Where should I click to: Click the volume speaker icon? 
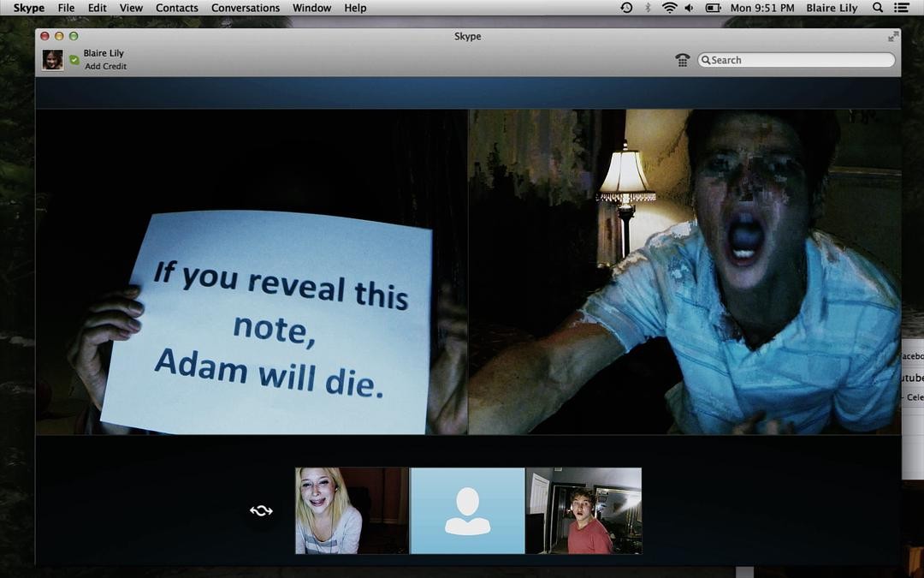pos(689,8)
